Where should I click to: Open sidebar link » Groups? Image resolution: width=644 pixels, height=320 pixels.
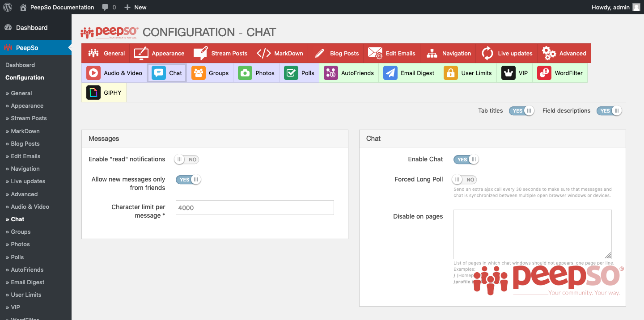(18, 232)
